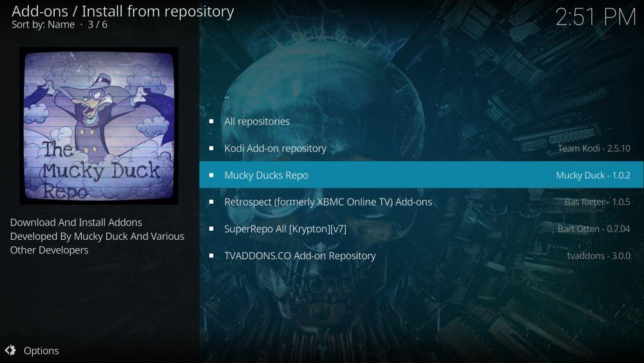The width and height of the screenshot is (644, 363).
Task: Click the Options gear icon
Action: pos(10,350)
